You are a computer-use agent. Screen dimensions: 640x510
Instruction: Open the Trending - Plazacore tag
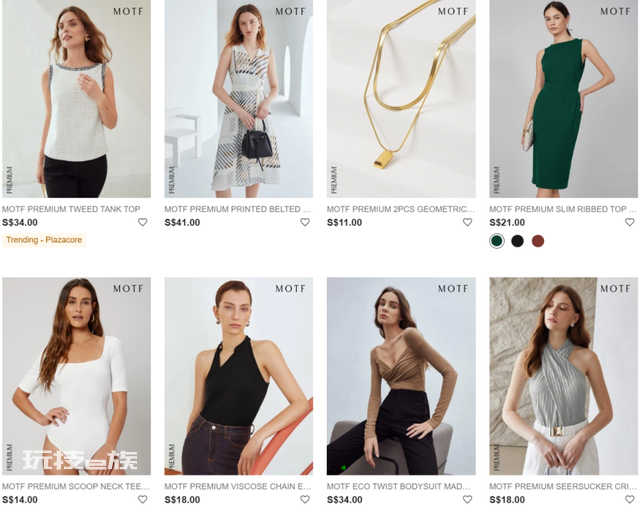coord(44,240)
